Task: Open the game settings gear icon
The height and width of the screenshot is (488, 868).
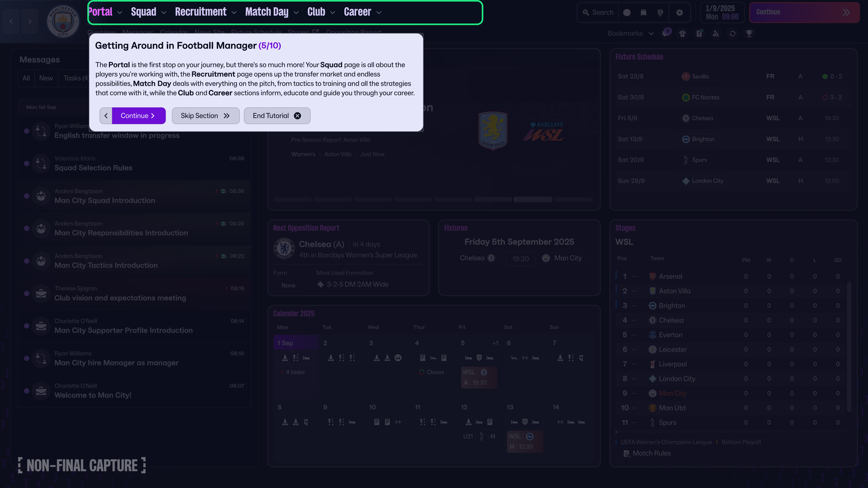Action: (680, 12)
